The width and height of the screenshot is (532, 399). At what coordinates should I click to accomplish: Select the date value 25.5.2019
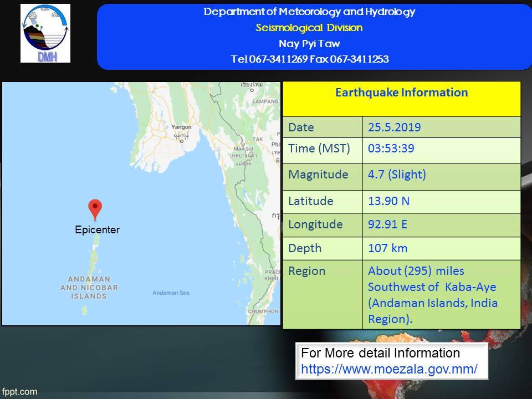tap(395, 127)
